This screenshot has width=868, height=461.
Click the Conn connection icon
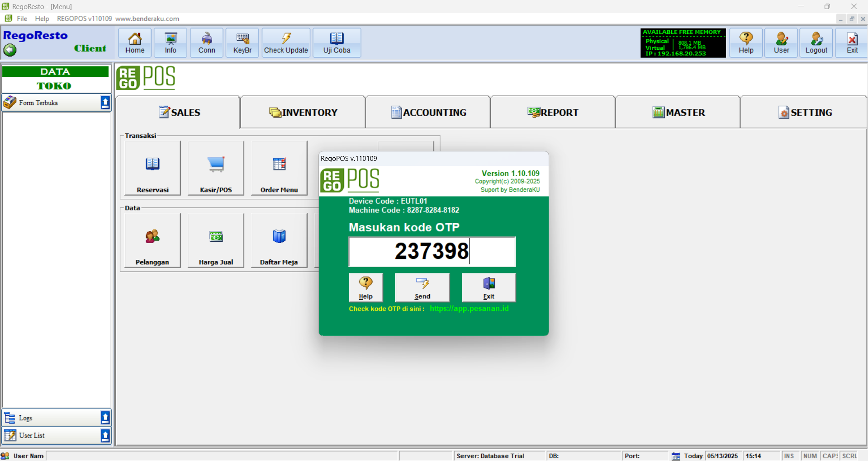click(207, 43)
